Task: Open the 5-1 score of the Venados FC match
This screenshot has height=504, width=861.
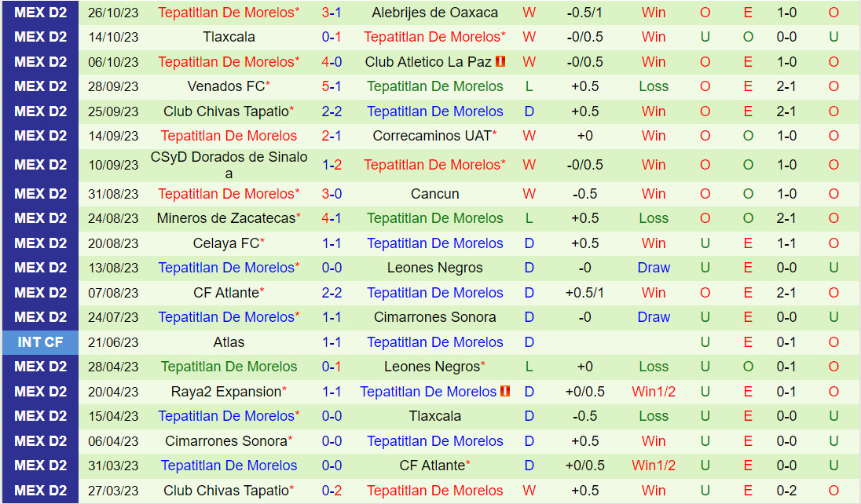Action: tap(332, 86)
